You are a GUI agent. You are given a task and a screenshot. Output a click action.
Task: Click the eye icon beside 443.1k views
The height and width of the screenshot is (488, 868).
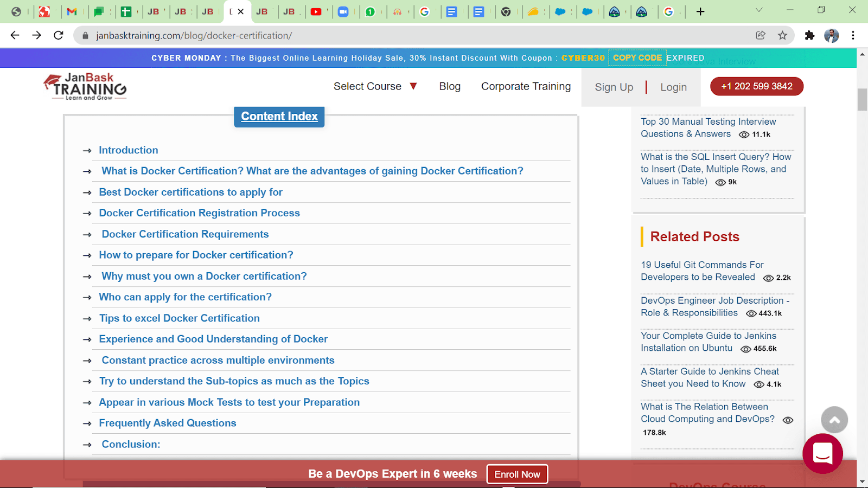click(751, 314)
